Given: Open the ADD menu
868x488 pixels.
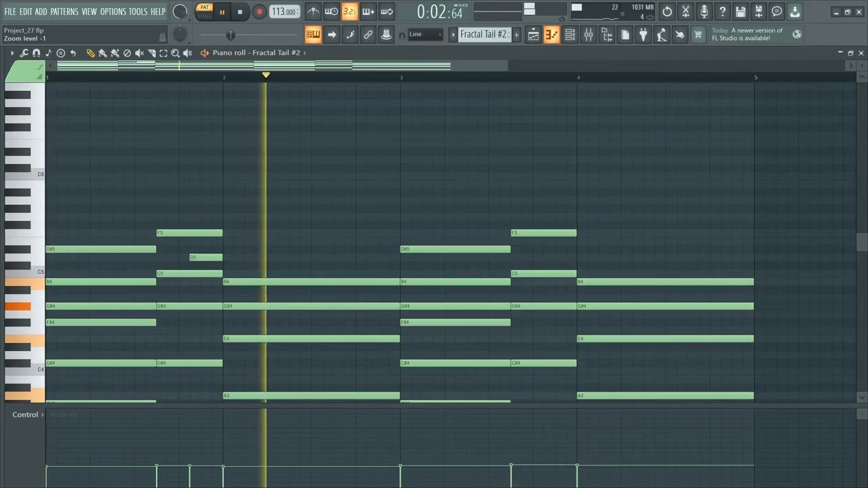Looking at the screenshot, I should 41,12.
